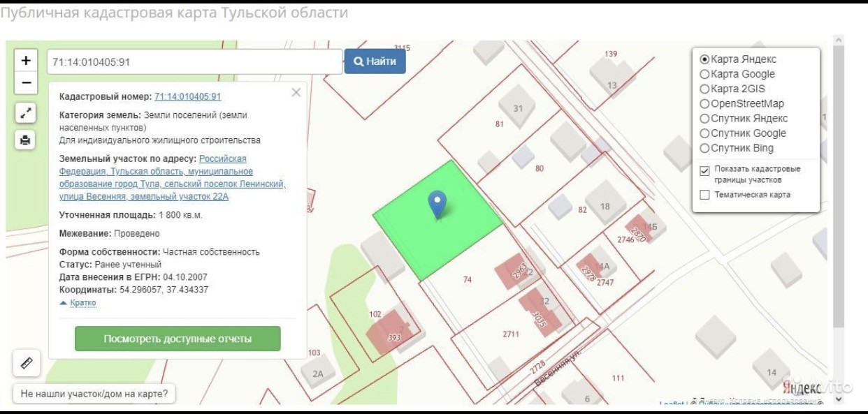This screenshot has width=868, height=414.
Task: Open cadastral number link 71:14:010405:91
Action: click(x=187, y=97)
